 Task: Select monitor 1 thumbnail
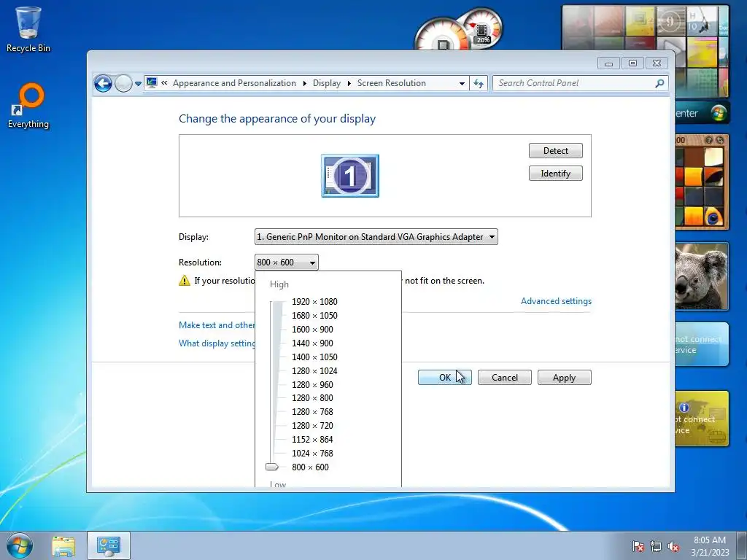point(350,176)
